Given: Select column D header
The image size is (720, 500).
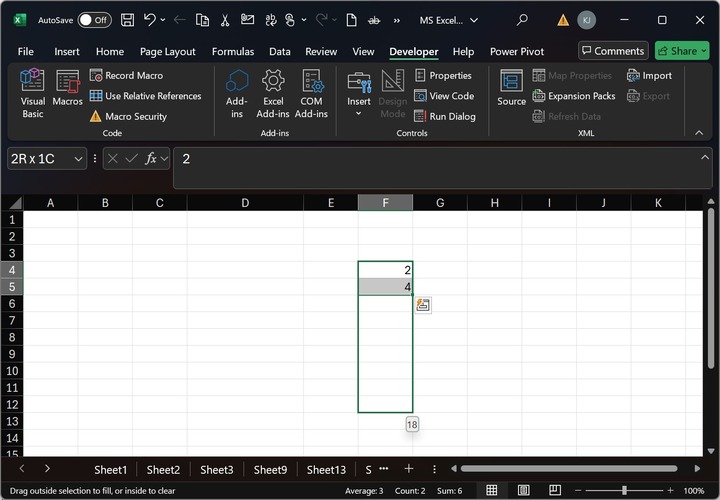Looking at the screenshot, I should coord(245,203).
